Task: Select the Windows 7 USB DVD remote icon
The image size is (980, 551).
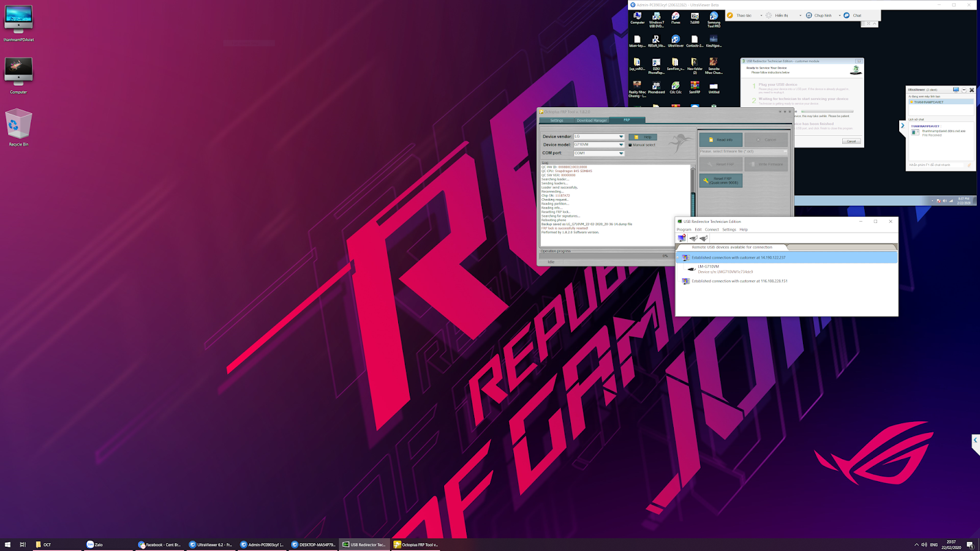Action: coord(656,20)
